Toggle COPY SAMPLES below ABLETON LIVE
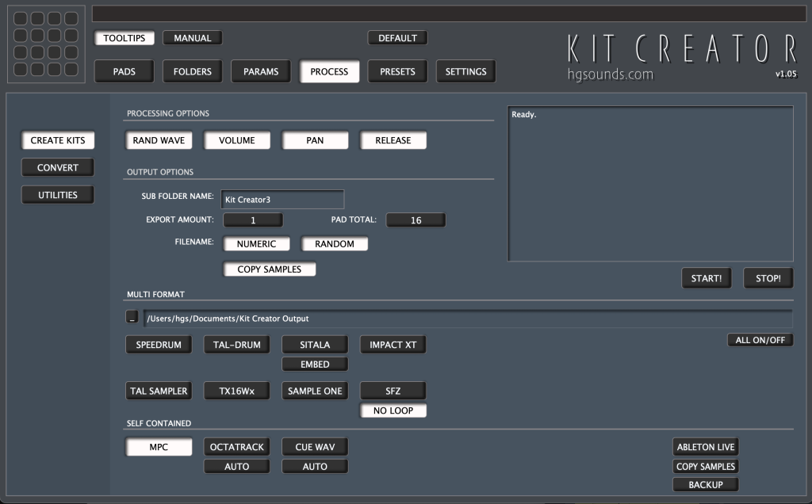This screenshot has height=504, width=812. click(706, 466)
